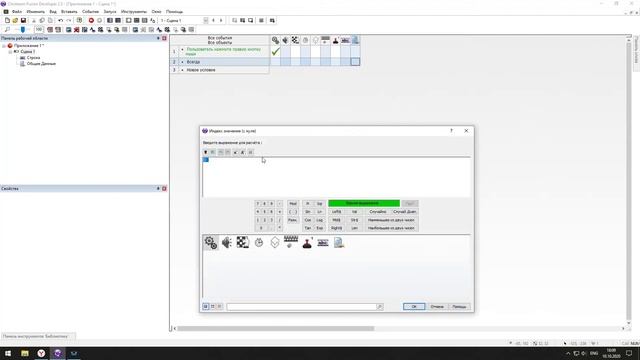Click String object column header in event editor
This screenshot has height=360, width=640.
(x=345, y=40)
